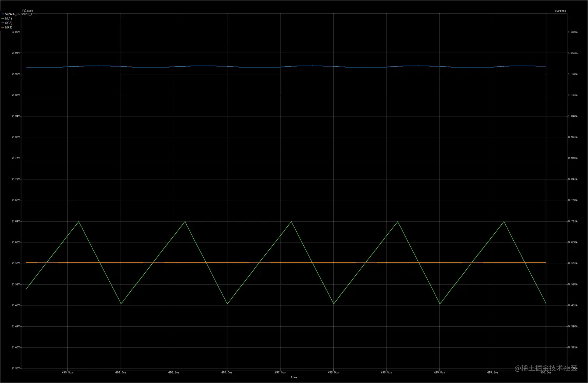
Task: Click the 0.455A current axis label
Action: pos(573,305)
